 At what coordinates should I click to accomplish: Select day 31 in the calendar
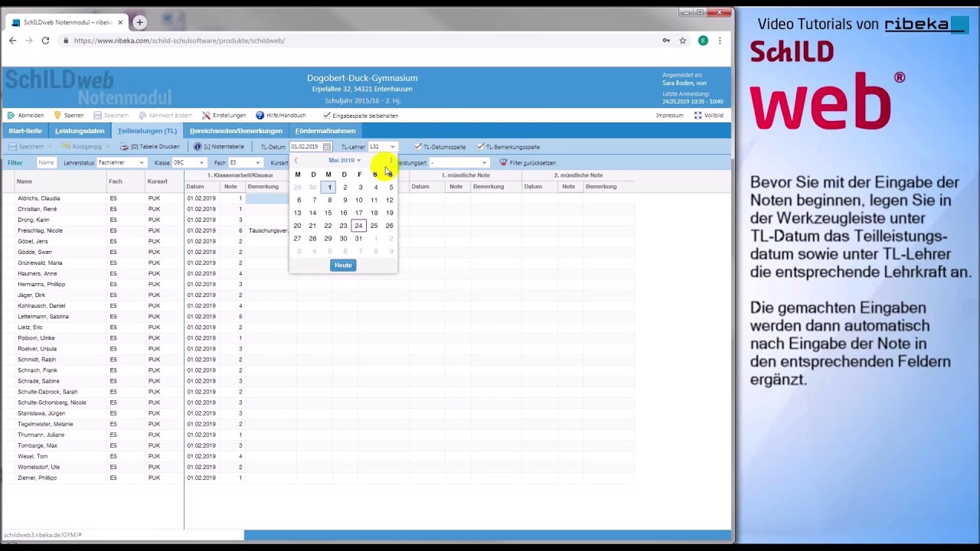[358, 239]
